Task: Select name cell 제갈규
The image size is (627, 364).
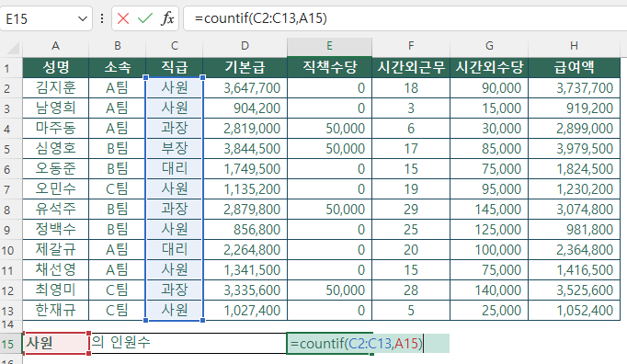Action: click(x=55, y=250)
